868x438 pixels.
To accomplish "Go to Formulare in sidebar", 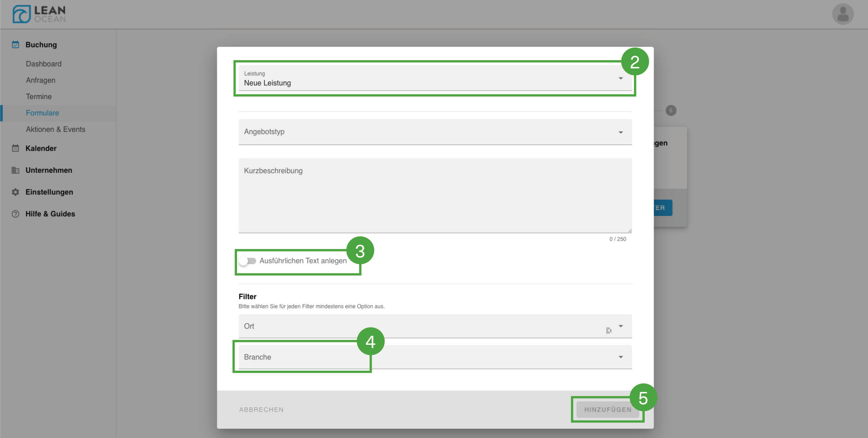I will pos(42,113).
